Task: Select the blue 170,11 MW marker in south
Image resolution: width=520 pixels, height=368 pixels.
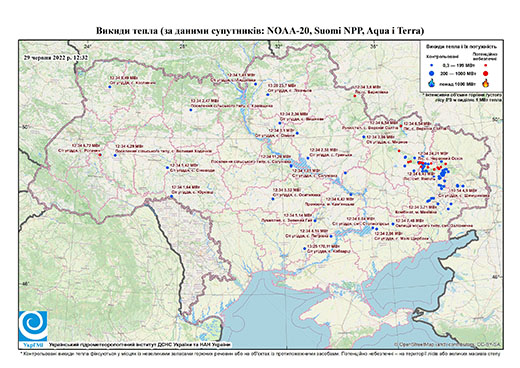Action: pos(304,249)
